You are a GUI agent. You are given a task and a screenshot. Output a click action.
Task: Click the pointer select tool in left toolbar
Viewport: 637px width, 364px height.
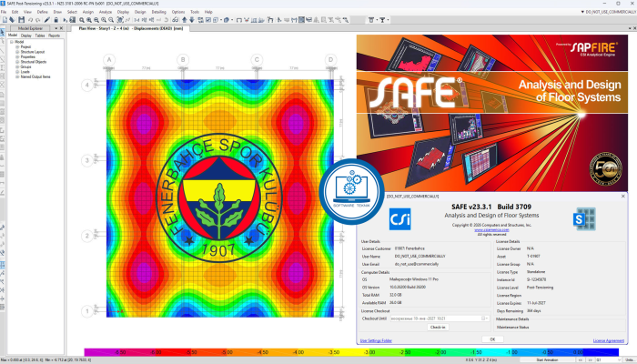[3, 32]
